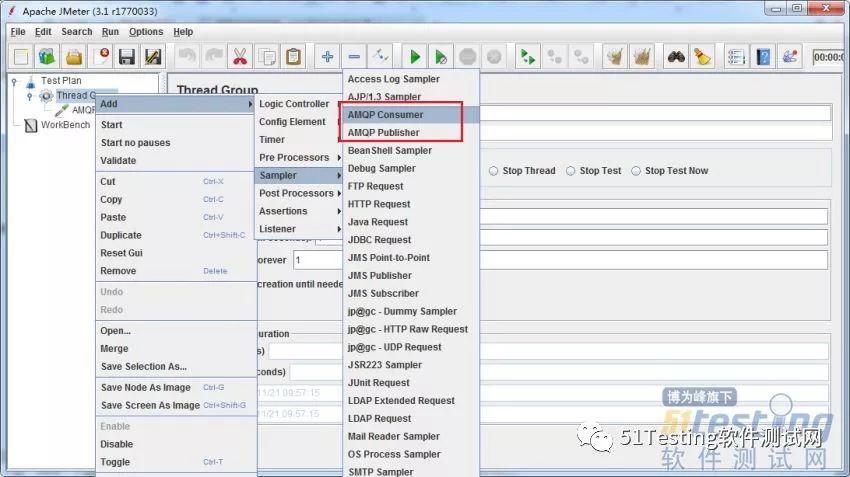
Task: Choose AMQP Consumer sampler
Action: pos(411,114)
